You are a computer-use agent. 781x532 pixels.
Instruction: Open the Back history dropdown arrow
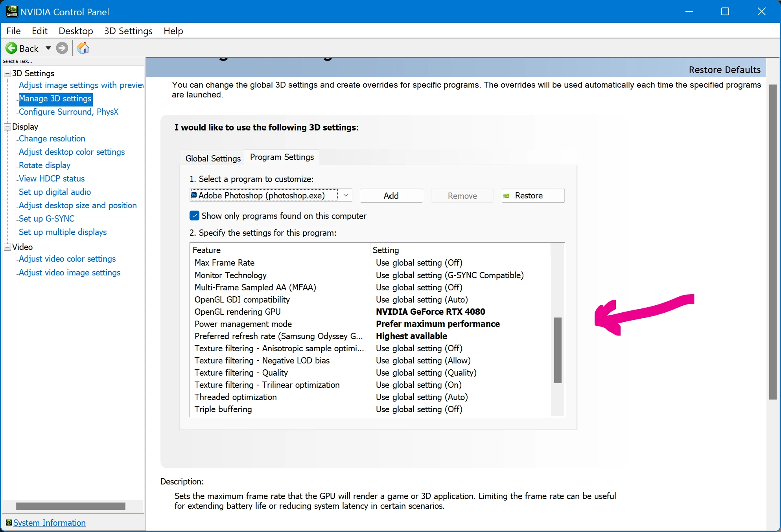pyautogui.click(x=48, y=48)
